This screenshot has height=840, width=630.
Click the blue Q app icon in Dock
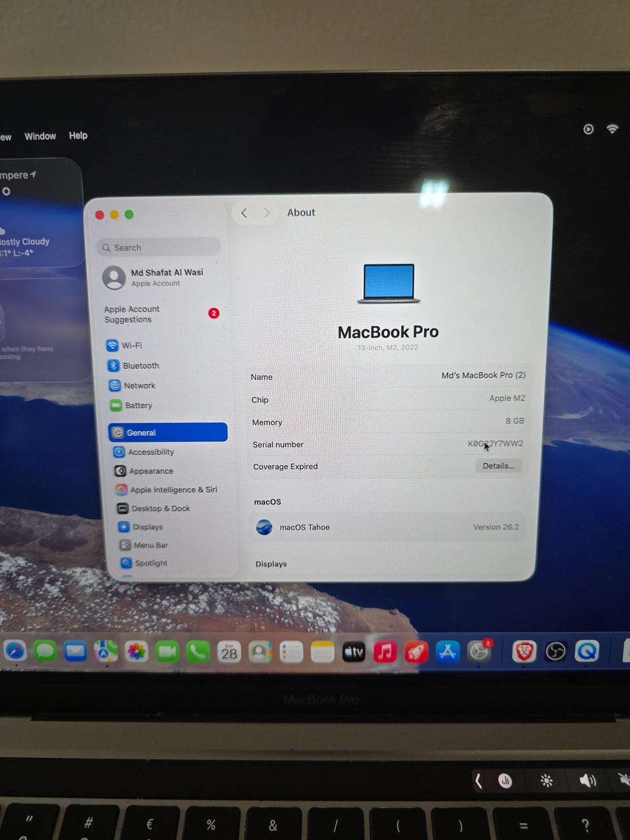587,650
